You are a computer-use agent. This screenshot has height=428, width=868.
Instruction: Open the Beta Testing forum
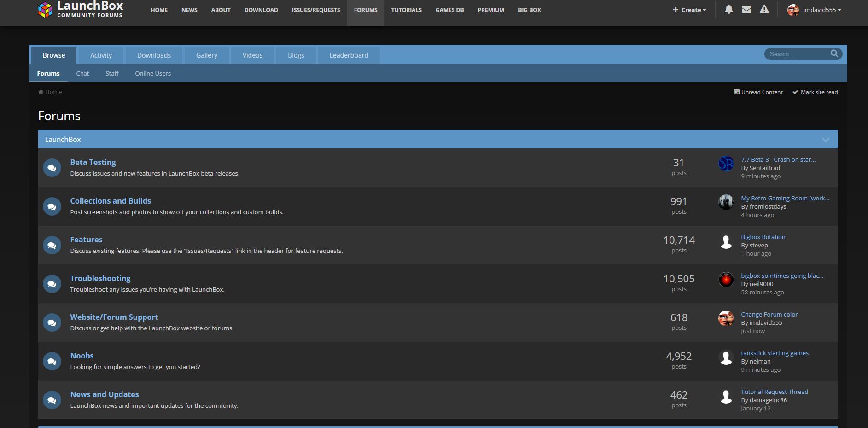click(x=93, y=162)
